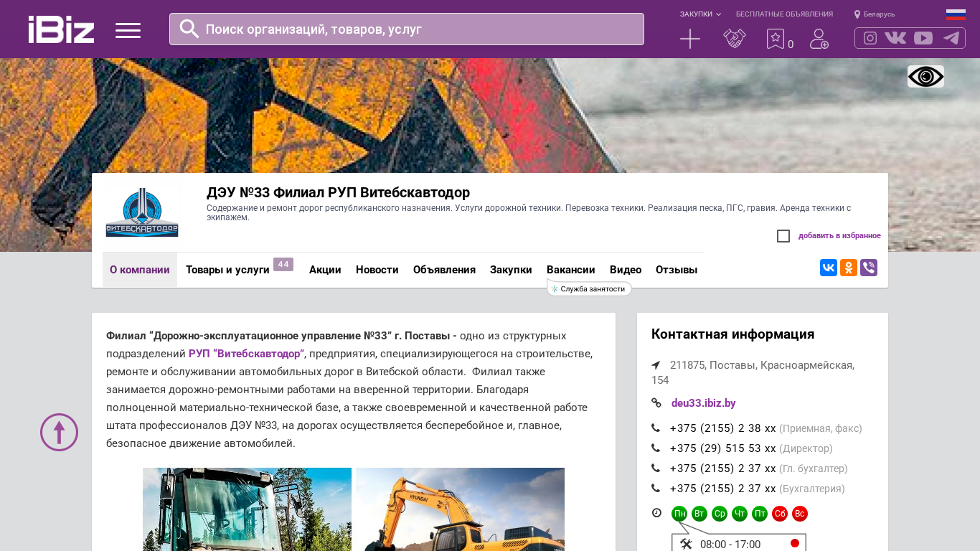
Task: Select Friday (Пт) schedule circle
Action: (x=760, y=514)
